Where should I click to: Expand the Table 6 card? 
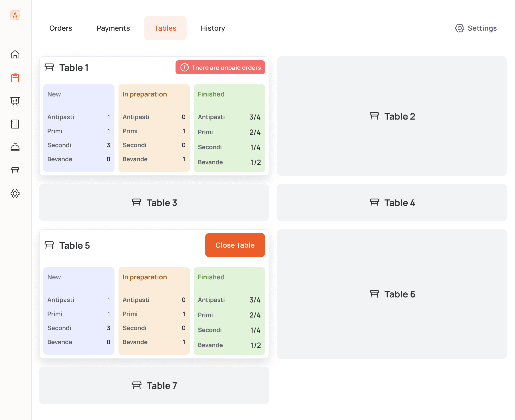[392, 294]
